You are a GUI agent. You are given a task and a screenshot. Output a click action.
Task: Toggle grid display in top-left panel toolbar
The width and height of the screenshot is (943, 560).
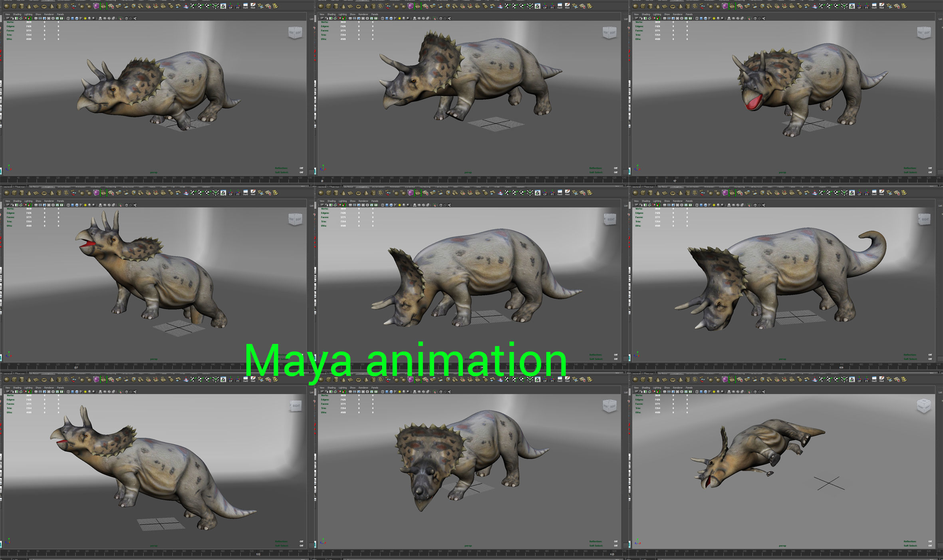tap(36, 18)
